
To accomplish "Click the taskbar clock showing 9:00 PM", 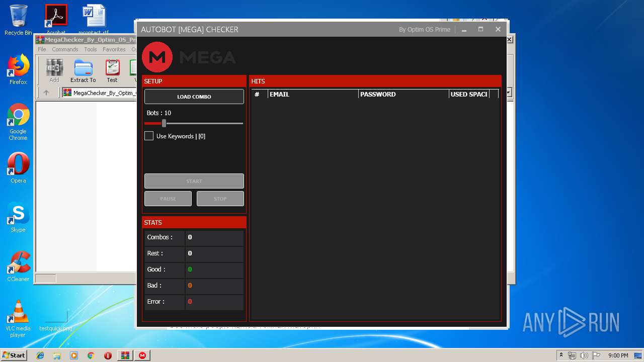I will [x=618, y=355].
